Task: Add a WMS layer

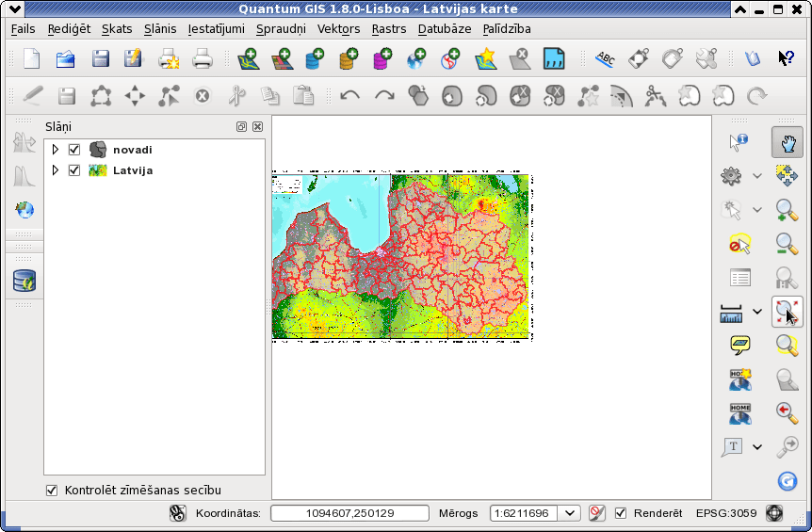Action: point(416,58)
